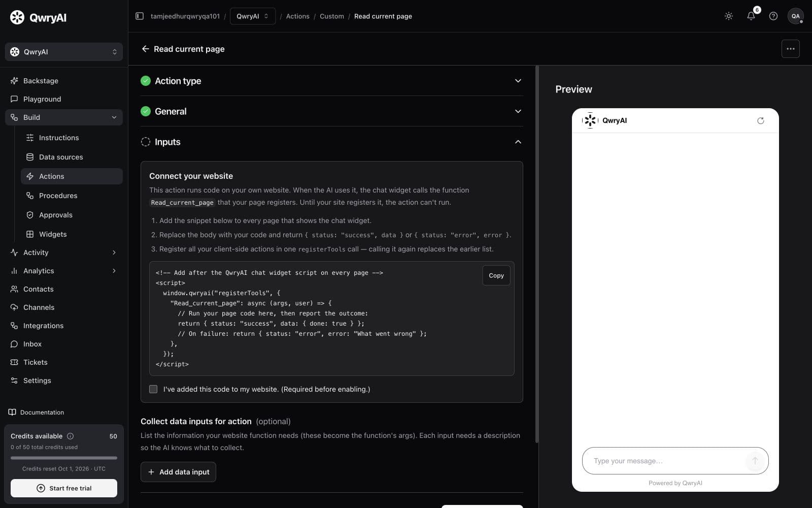812x508 pixels.
Task: Switch theme with the sun icon
Action: pos(729,16)
